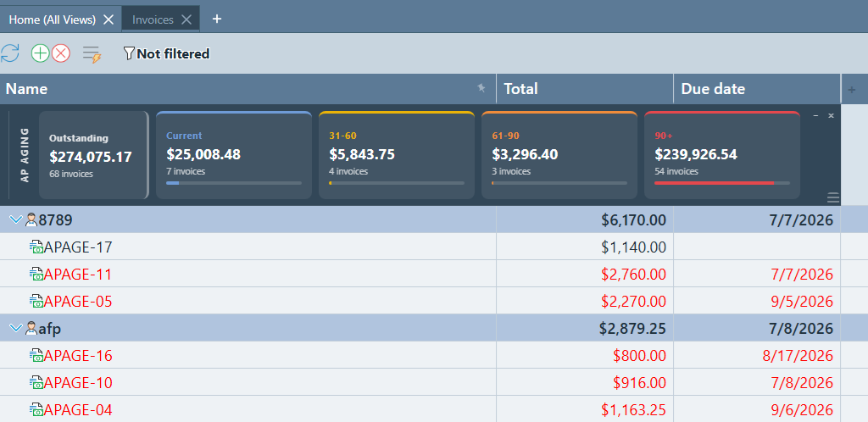Screen dimensions: 868x422
Task: Click the $6,170.00 group total
Action: [633, 220]
